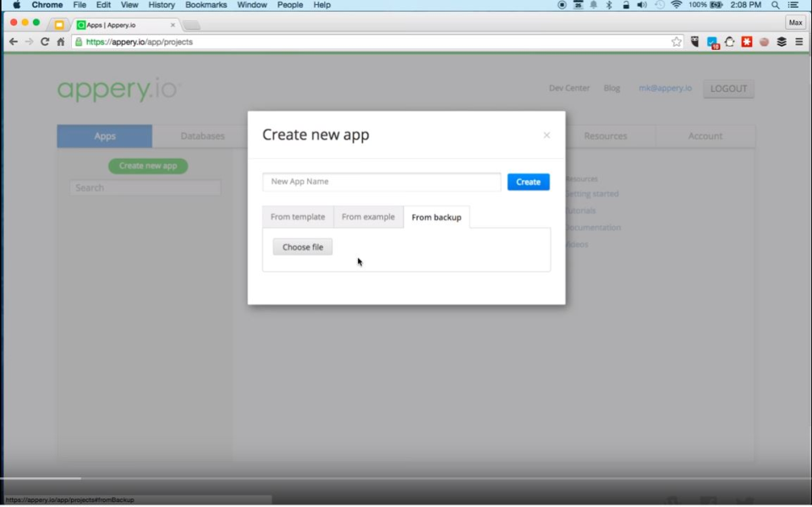Open the Databases tab
812x507 pixels.
click(x=202, y=135)
